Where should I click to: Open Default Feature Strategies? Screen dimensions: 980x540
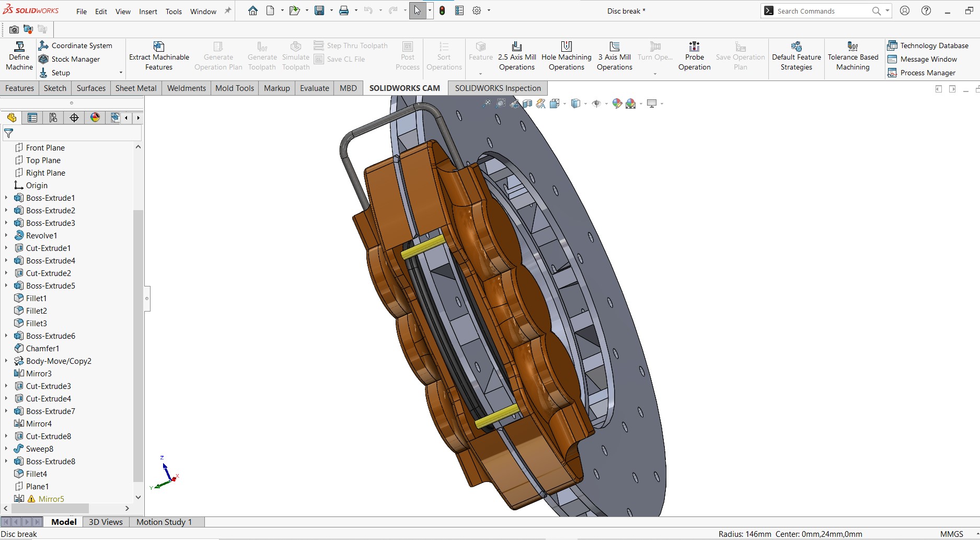coord(797,56)
